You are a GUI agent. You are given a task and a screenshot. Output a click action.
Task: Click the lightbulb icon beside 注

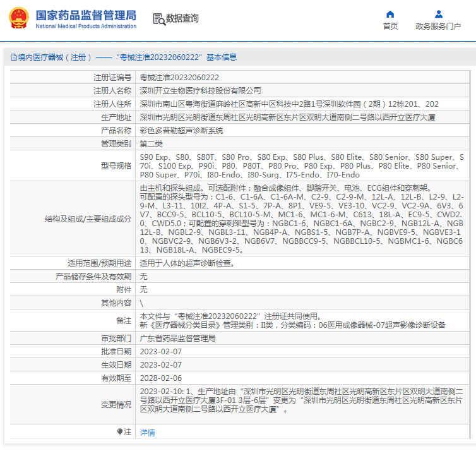tap(120, 432)
